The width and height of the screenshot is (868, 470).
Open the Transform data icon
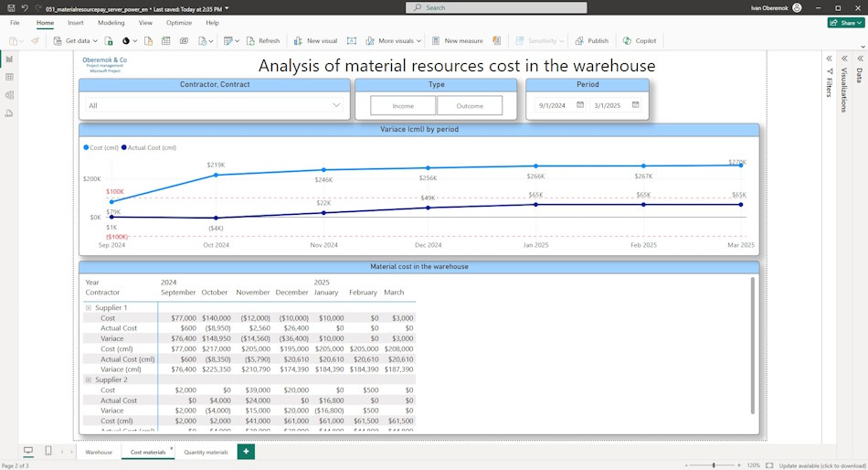(x=228, y=41)
